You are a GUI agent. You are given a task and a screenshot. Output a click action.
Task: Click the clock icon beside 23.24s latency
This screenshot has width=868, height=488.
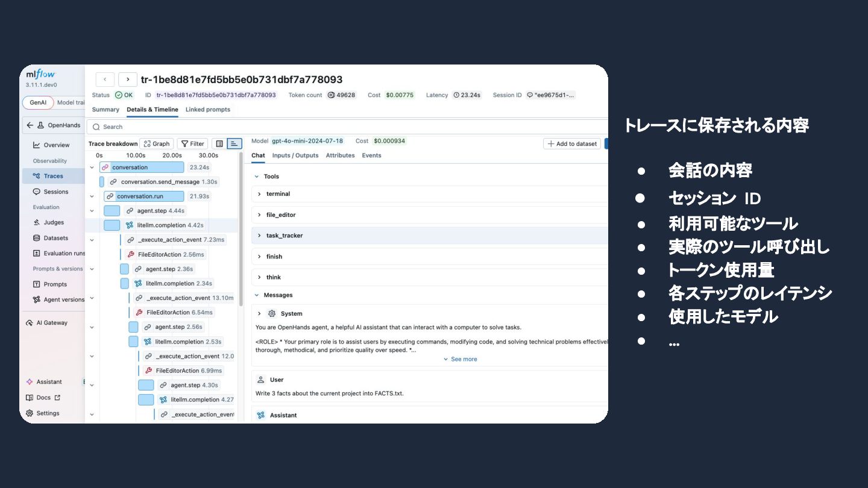coord(456,95)
